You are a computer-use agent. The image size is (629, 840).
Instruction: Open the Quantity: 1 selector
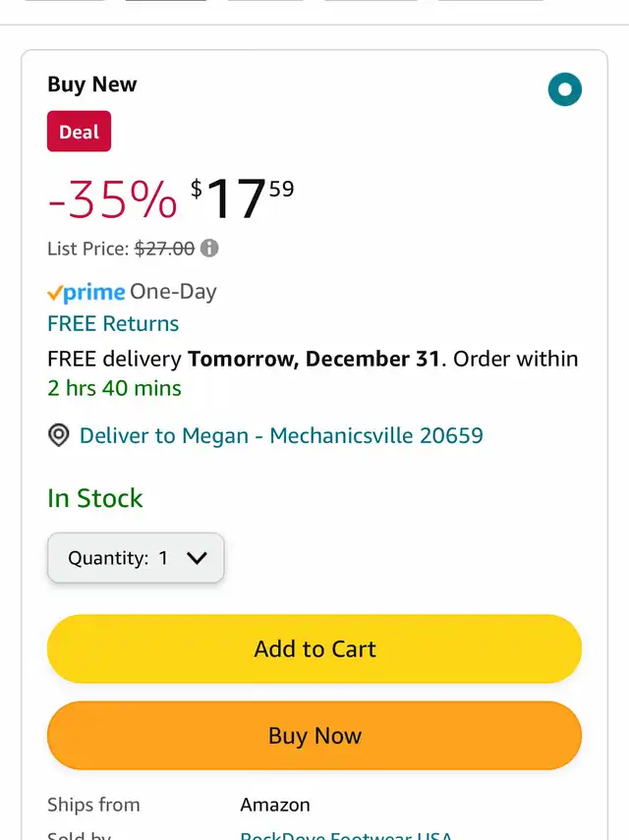pyautogui.click(x=136, y=558)
